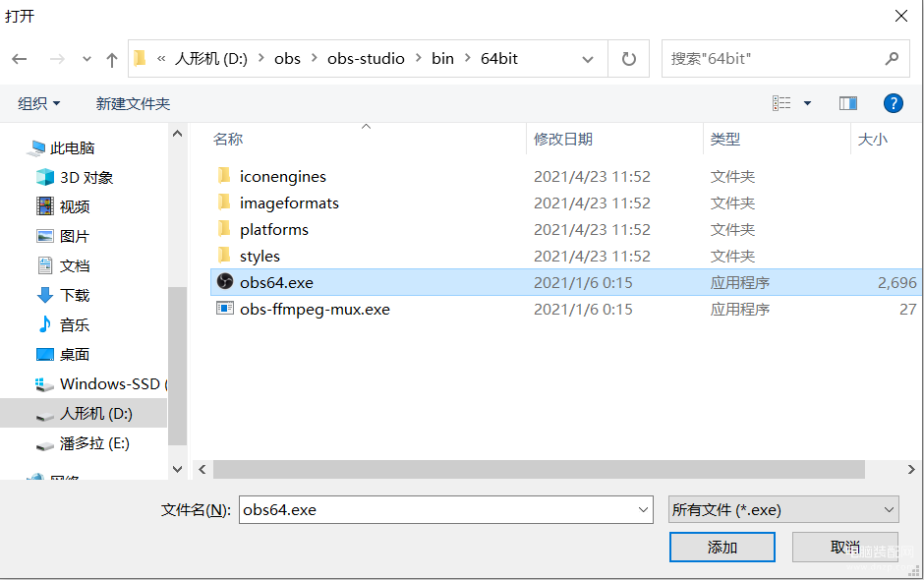
Task: Expand chevron after obs-studio breadcrumb
Action: point(419,58)
